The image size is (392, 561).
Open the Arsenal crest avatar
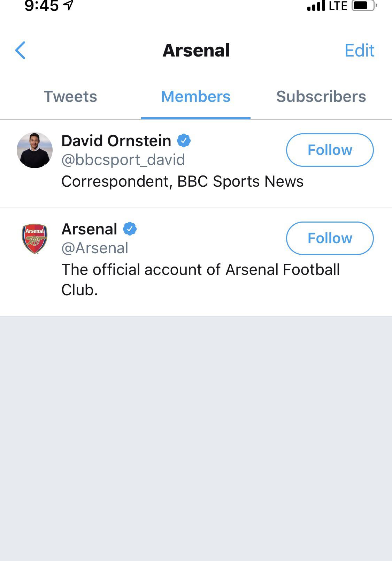click(x=34, y=239)
